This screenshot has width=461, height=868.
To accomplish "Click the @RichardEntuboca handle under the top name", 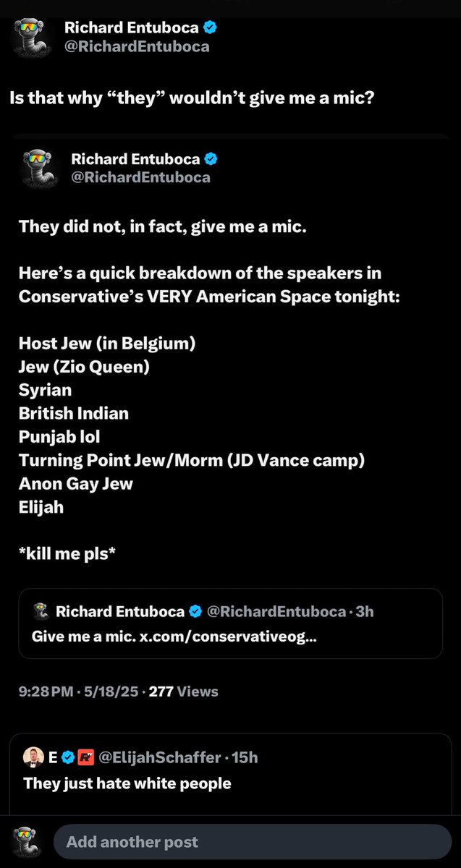I will (137, 46).
